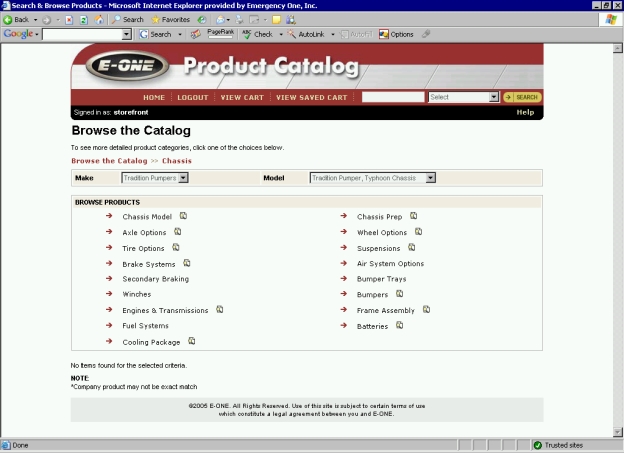624x453 pixels.
Task: Click the highlighter icon right of Options
Action: click(x=426, y=34)
